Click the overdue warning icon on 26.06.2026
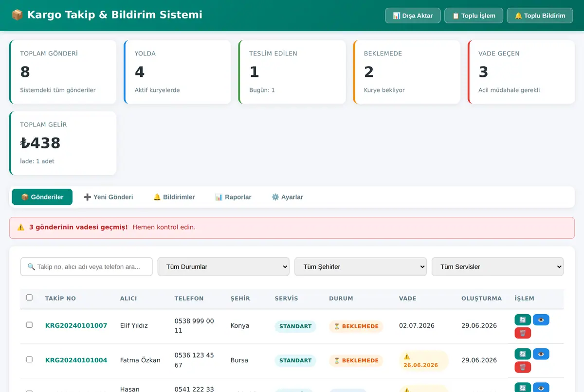This screenshot has height=392, width=584. click(407, 356)
